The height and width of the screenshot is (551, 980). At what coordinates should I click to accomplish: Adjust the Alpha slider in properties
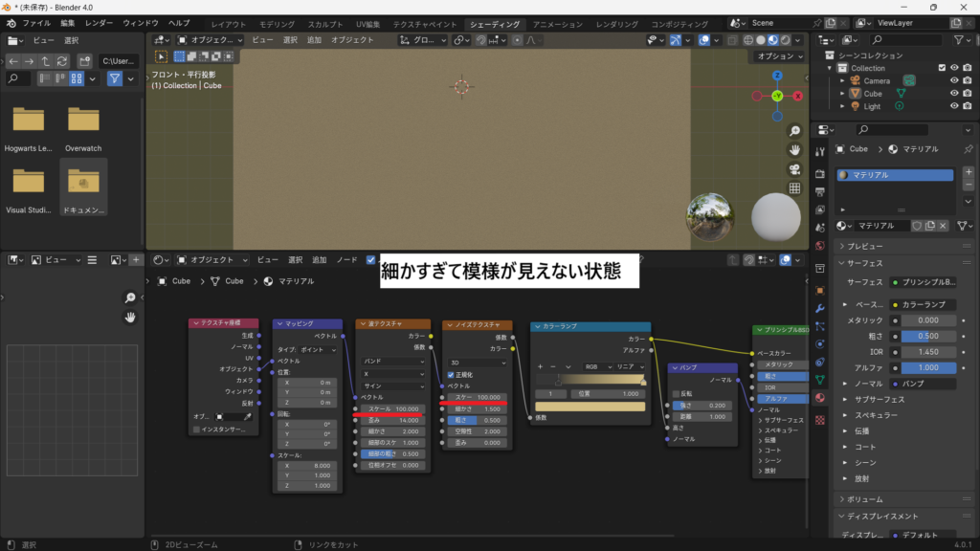coord(928,368)
